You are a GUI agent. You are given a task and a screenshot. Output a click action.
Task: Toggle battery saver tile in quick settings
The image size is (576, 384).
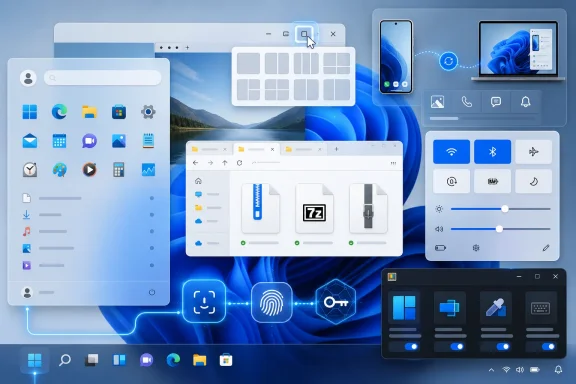[492, 181]
